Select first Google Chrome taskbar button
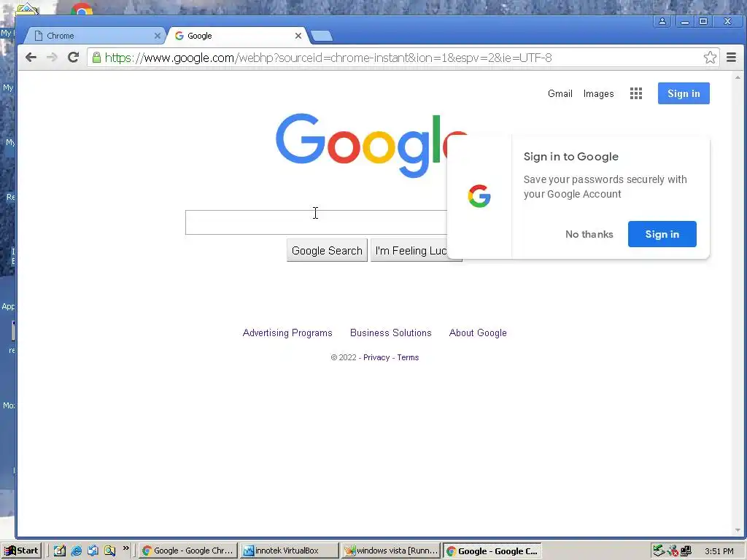747x560 pixels. (187, 551)
